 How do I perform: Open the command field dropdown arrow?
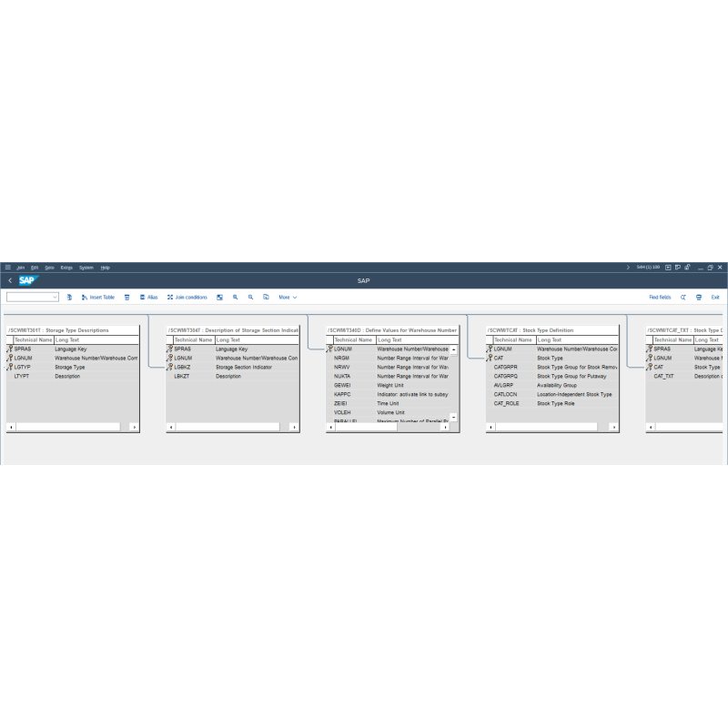coord(55,298)
